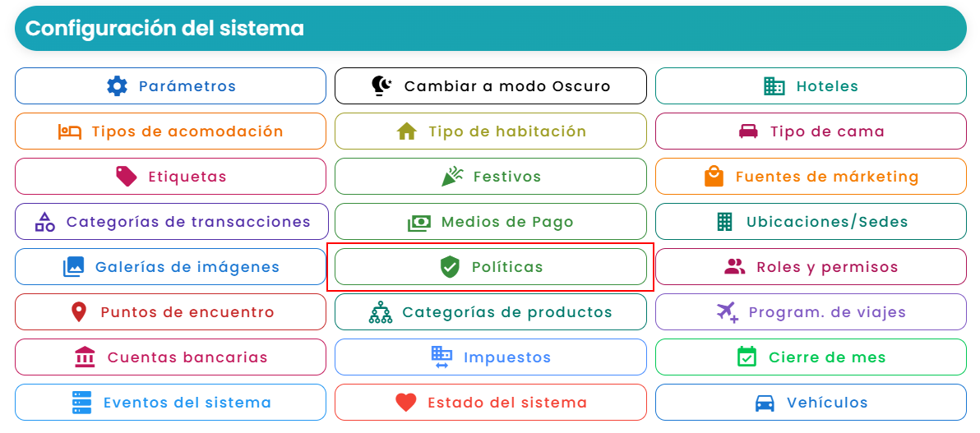Click the shield checkmark Políticas icon
This screenshot has width=980, height=433.
click(x=450, y=267)
